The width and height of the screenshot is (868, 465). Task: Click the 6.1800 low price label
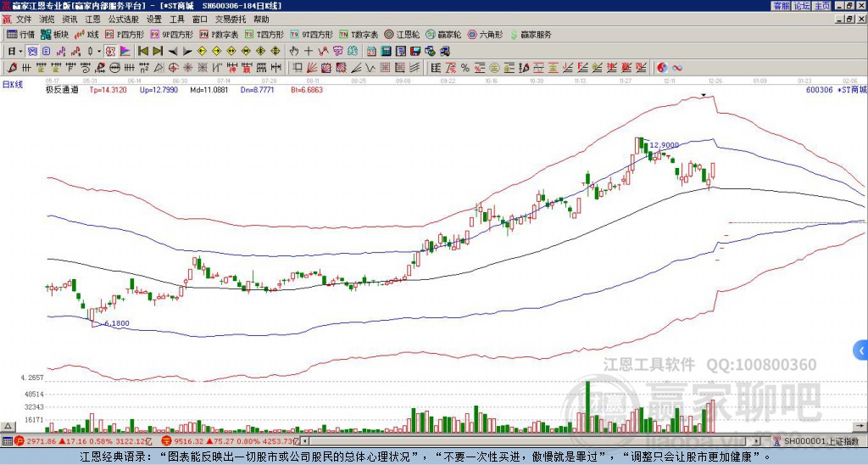click(116, 323)
